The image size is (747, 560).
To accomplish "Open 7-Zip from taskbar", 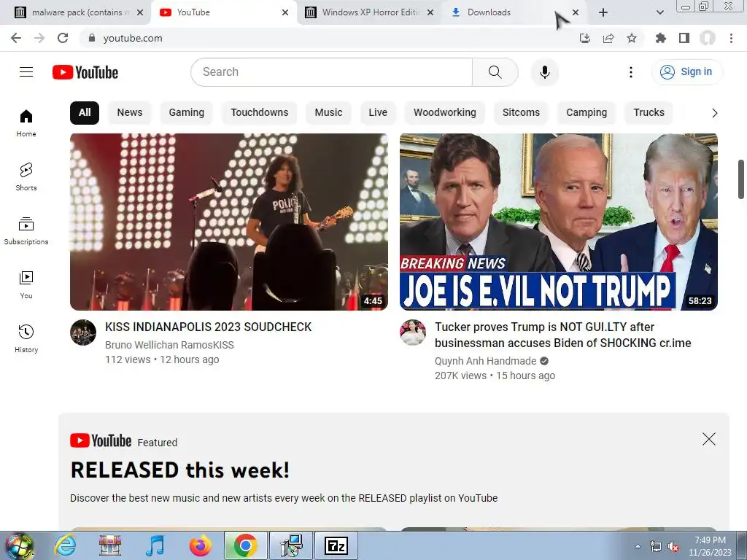I will [x=336, y=546].
